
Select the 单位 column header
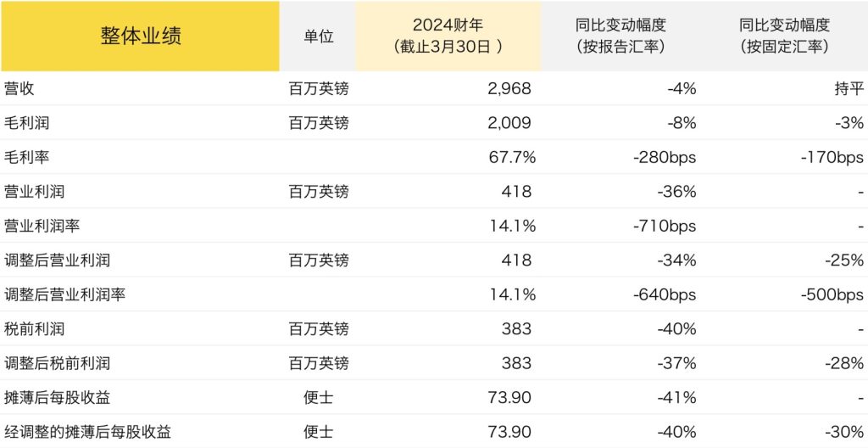coord(318,36)
